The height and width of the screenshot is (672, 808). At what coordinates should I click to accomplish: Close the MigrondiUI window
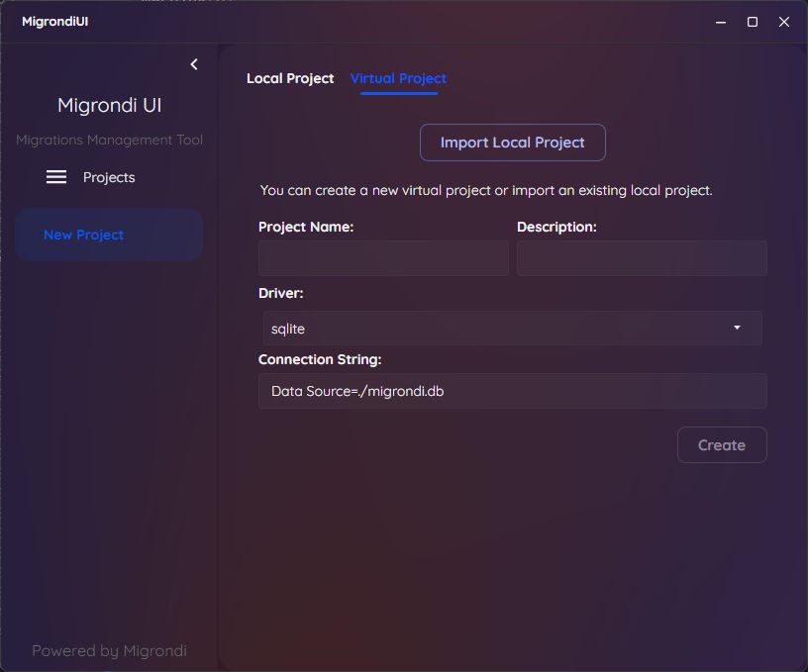pyautogui.click(x=784, y=22)
